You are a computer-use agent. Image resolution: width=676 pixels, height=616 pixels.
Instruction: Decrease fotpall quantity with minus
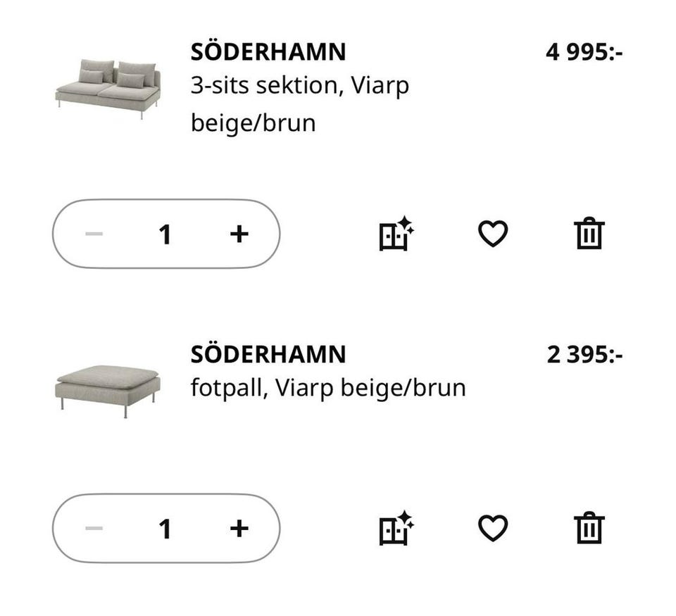94,528
